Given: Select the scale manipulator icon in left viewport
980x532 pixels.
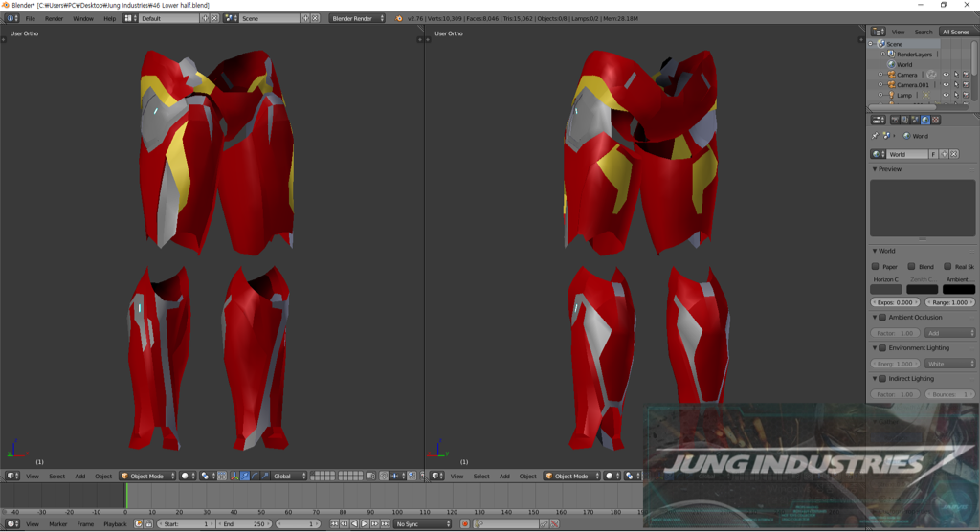Looking at the screenshot, I should [x=265, y=476].
